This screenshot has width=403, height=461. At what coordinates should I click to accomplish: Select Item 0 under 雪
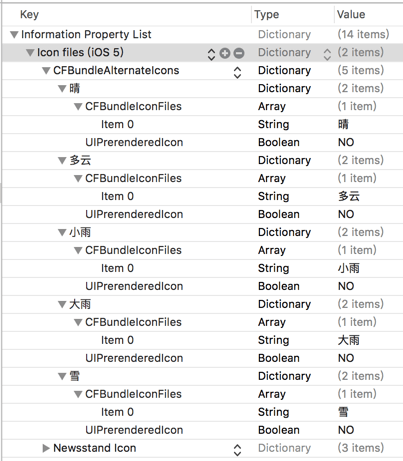(117, 412)
